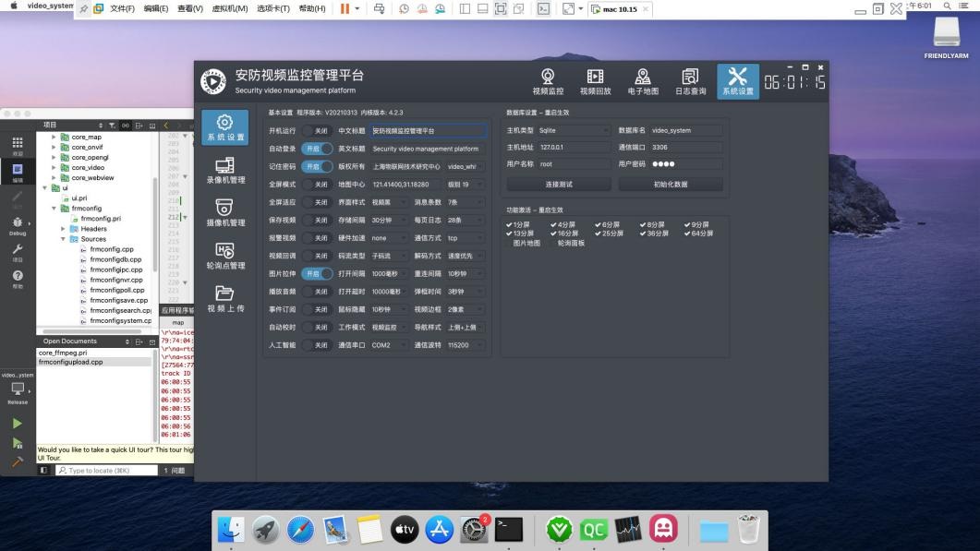Open the 主机类型 Sqlite dropdown

[574, 130]
